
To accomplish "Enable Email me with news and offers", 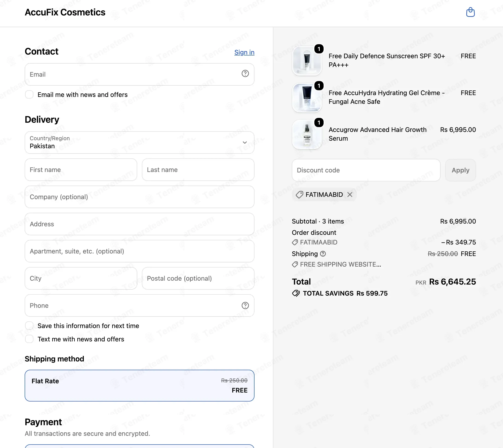I will click(29, 95).
